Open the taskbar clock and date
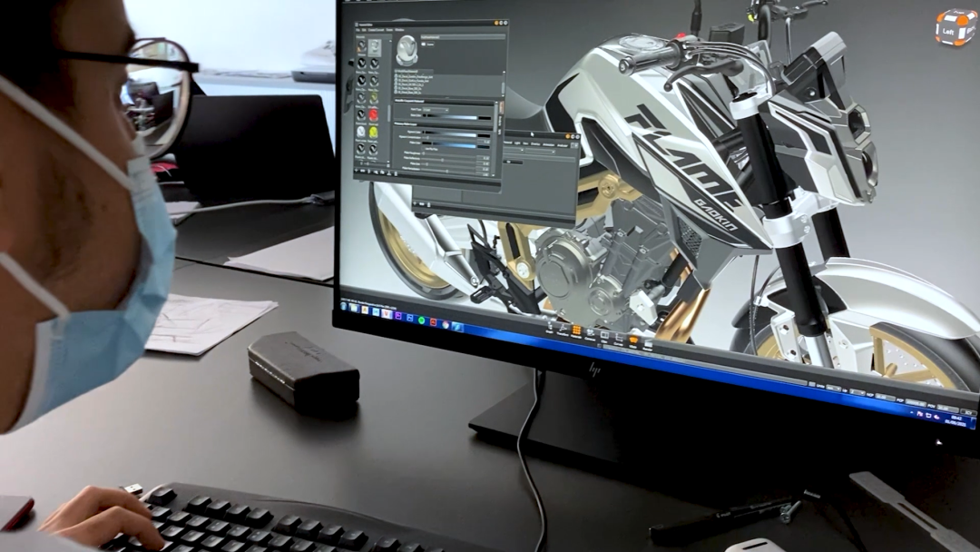Image resolution: width=980 pixels, height=552 pixels. pyautogui.click(x=955, y=421)
